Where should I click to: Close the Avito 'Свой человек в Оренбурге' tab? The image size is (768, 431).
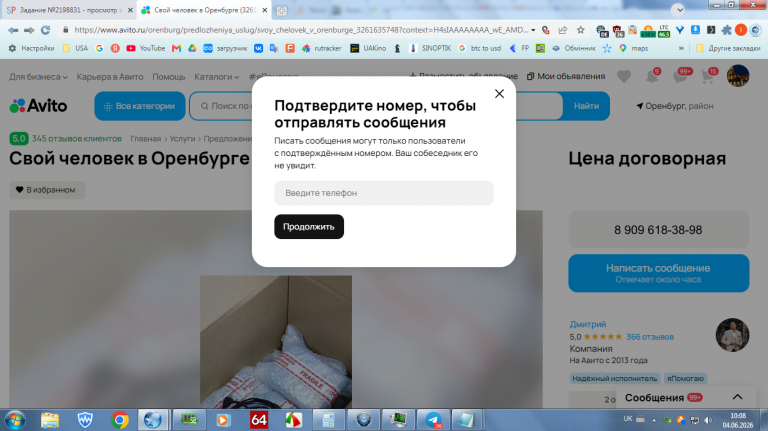264,10
